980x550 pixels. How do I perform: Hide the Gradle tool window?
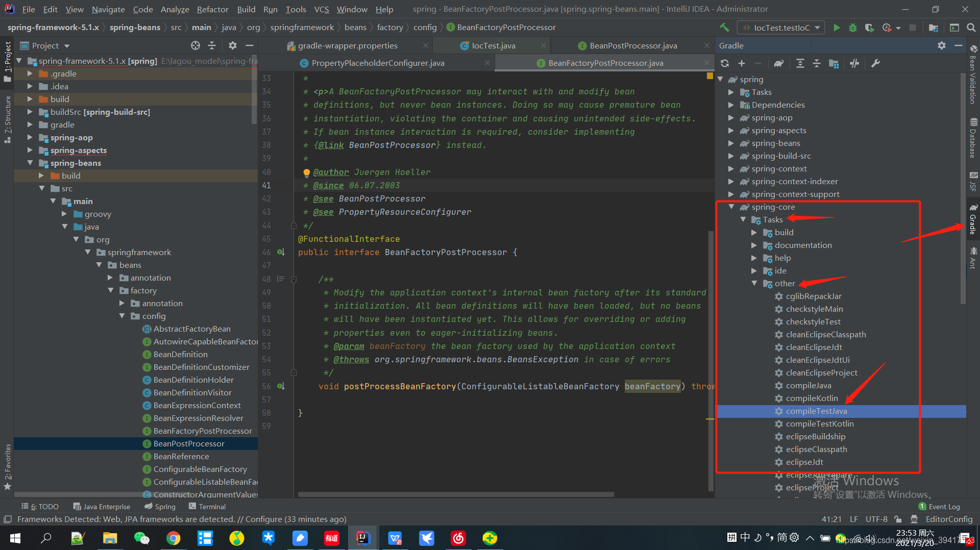(x=959, y=45)
